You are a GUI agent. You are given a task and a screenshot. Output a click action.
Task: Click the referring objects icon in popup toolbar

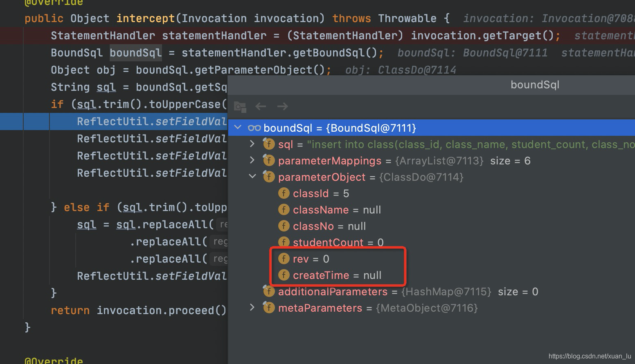[240, 106]
